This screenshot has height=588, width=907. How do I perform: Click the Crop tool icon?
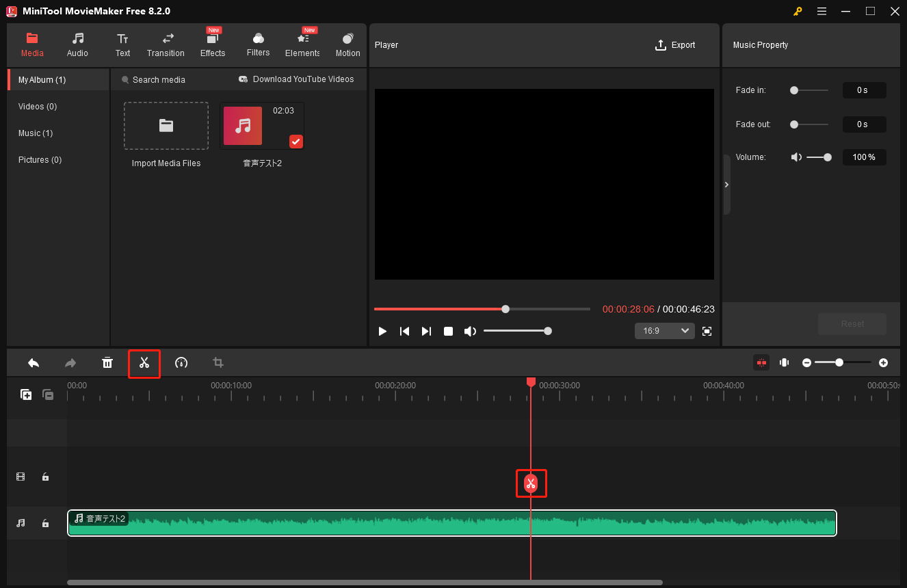coord(218,362)
